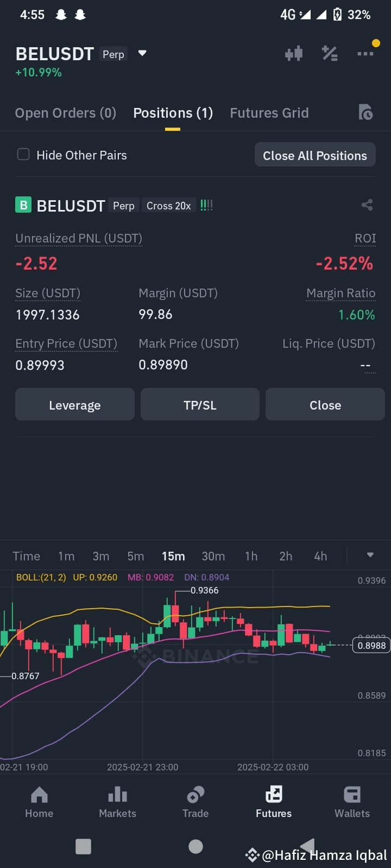Select the 5m chart interval
This screenshot has height=868, width=391.
[136, 556]
